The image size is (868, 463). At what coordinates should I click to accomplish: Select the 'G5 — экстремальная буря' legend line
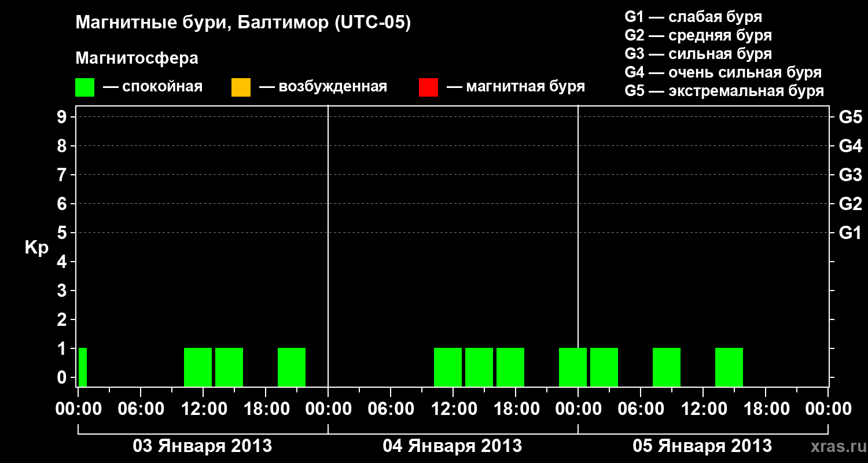click(x=724, y=91)
